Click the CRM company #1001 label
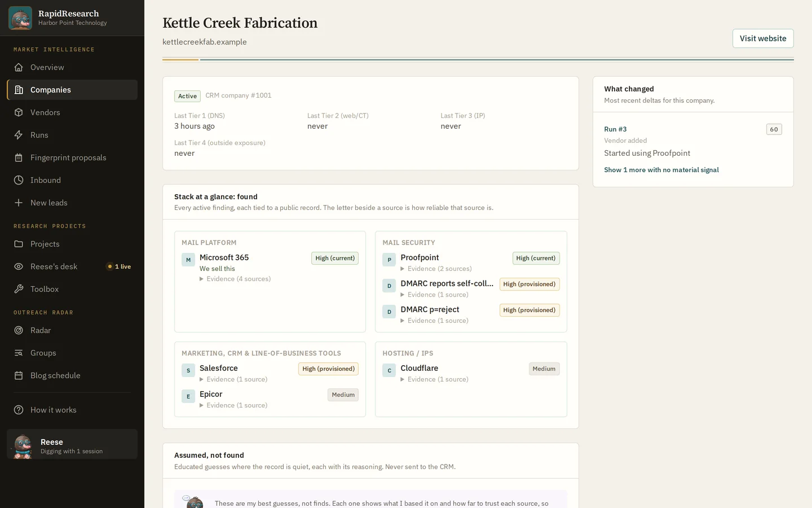This screenshot has height=508, width=812. (x=239, y=95)
